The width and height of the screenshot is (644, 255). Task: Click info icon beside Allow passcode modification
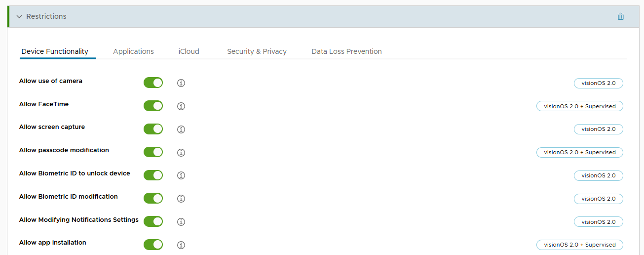point(181,152)
